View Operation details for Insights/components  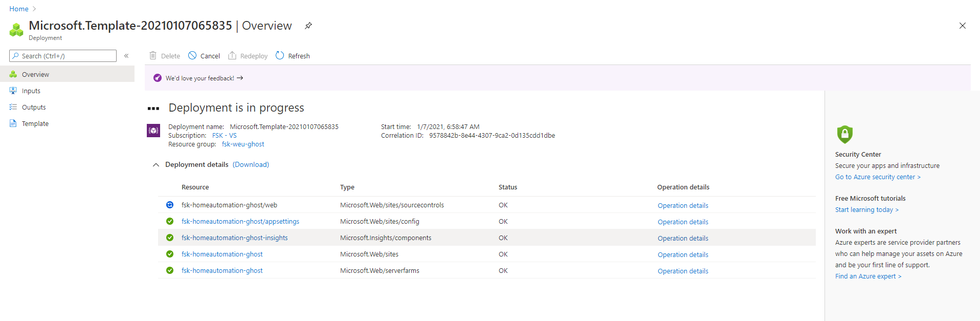pos(683,239)
